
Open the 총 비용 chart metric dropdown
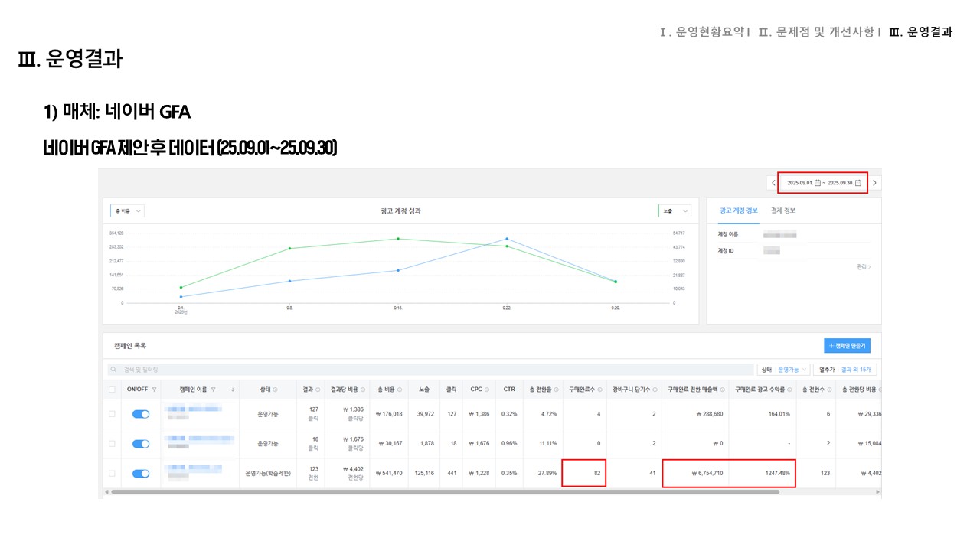[x=127, y=210]
